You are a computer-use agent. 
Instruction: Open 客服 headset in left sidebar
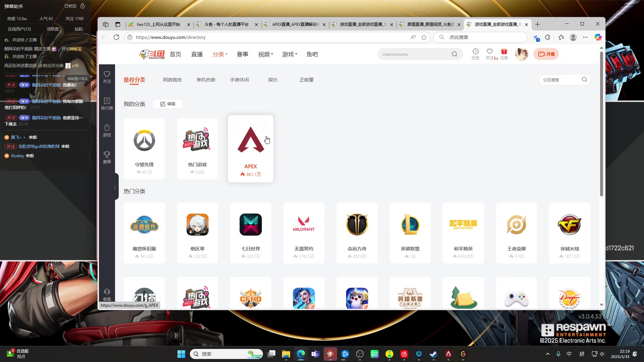pos(107,295)
